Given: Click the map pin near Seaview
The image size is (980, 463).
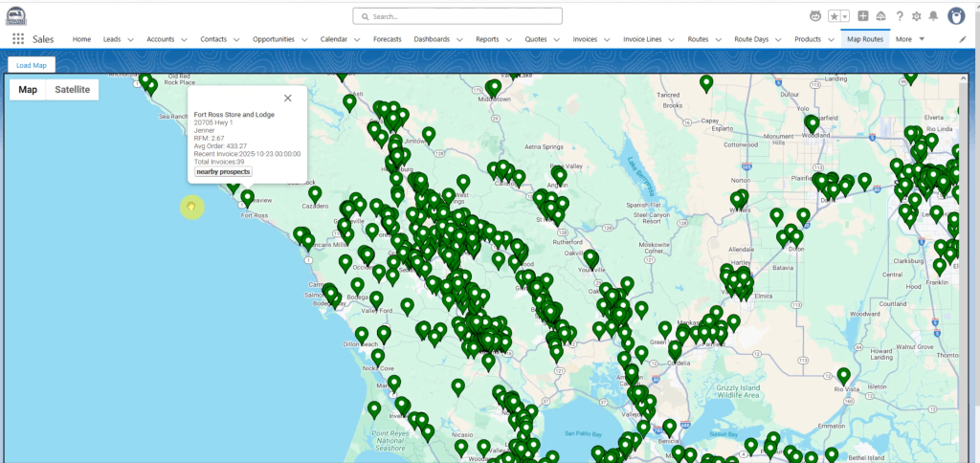Looking at the screenshot, I should pyautogui.click(x=248, y=199).
